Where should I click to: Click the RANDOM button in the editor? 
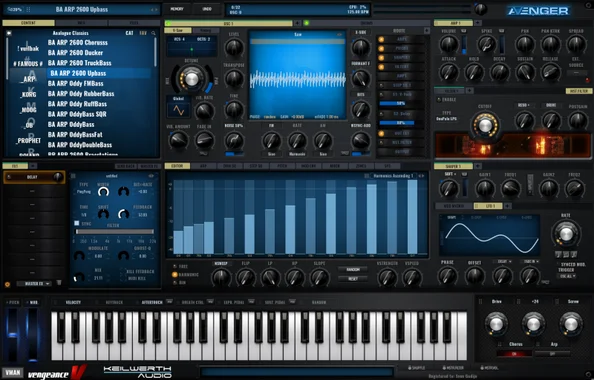point(353,269)
